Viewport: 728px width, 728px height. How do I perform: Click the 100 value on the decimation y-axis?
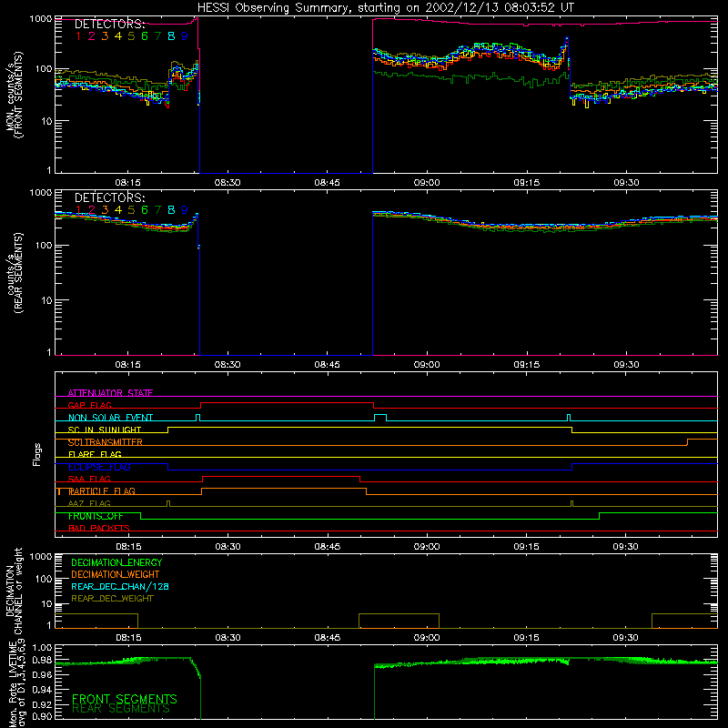click(x=44, y=579)
